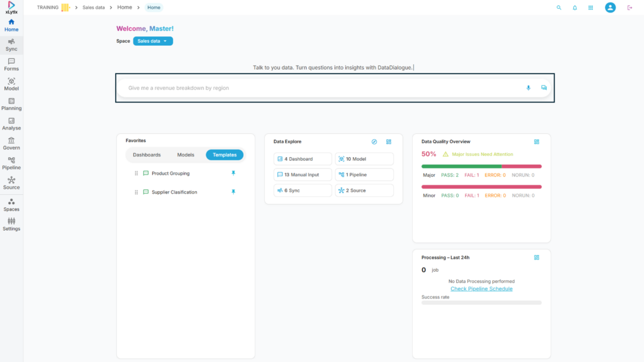Open Govern in the left sidebar
Screen dimensions: 644x362
pyautogui.click(x=11, y=143)
